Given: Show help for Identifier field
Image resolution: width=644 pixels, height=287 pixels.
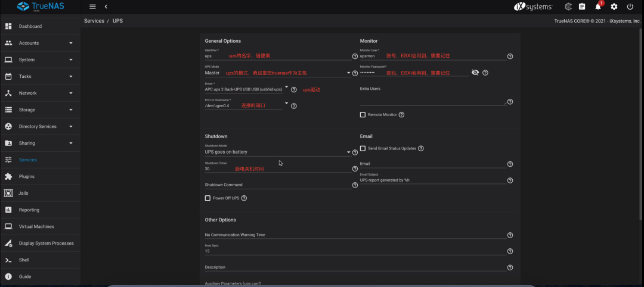Looking at the screenshot, I should click(355, 56).
